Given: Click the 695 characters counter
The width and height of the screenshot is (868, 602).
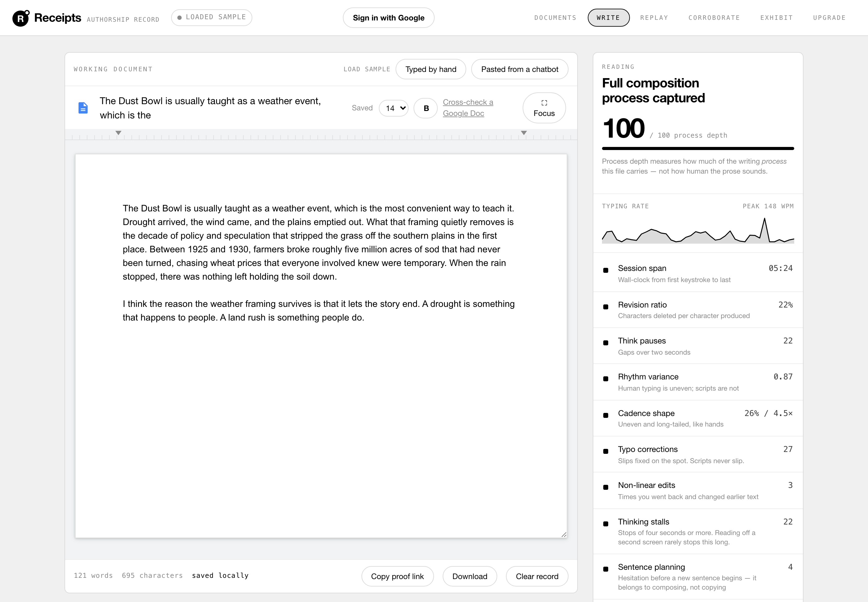Looking at the screenshot, I should 153,576.
